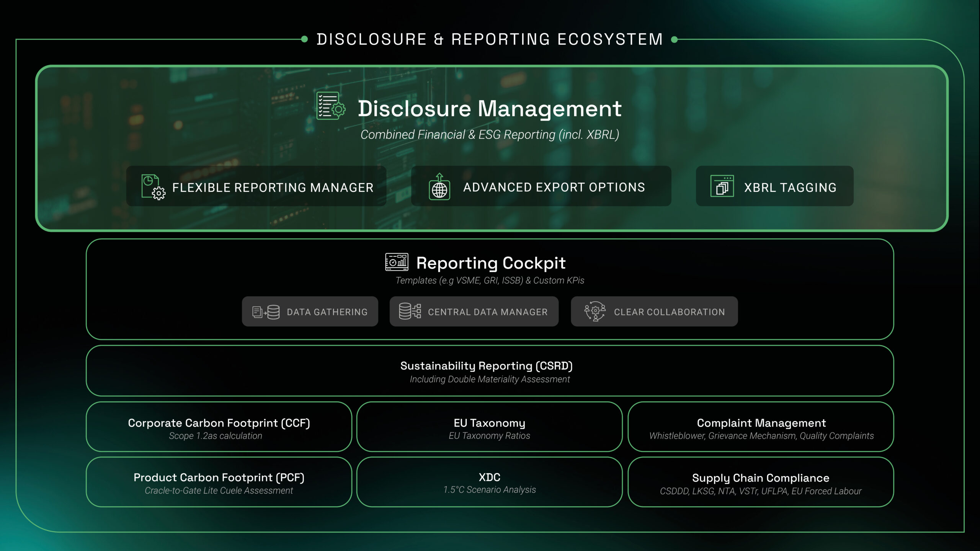
Task: Click the Complaint Management box
Action: 761,427
